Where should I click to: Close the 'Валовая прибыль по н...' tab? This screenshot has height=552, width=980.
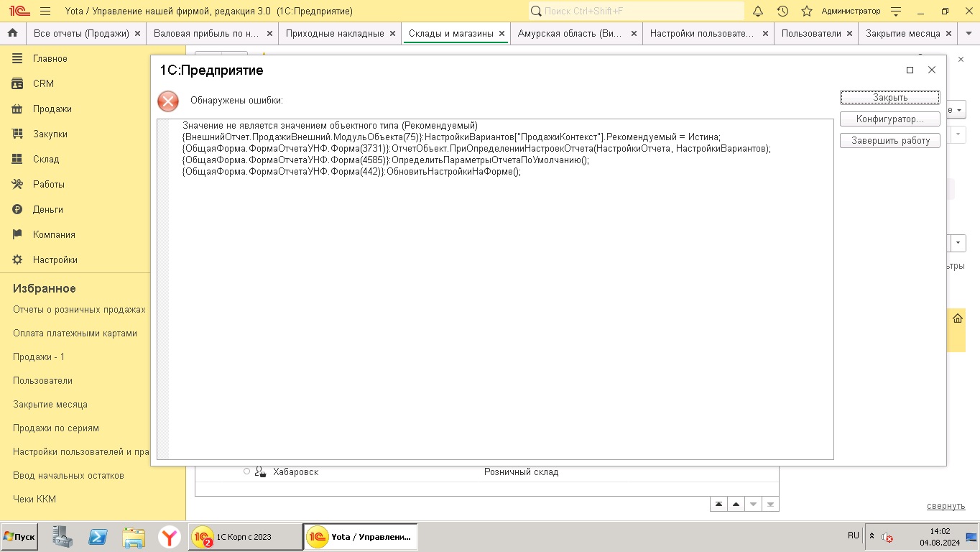(269, 34)
